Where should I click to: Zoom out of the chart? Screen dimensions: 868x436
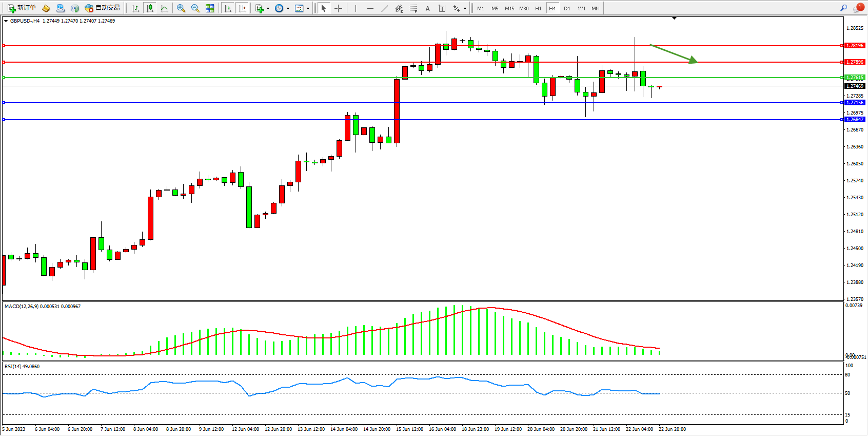[195, 8]
